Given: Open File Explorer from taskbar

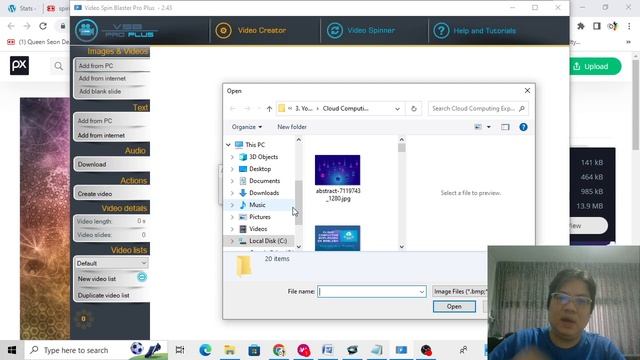Looking at the screenshot, I should (x=229, y=350).
